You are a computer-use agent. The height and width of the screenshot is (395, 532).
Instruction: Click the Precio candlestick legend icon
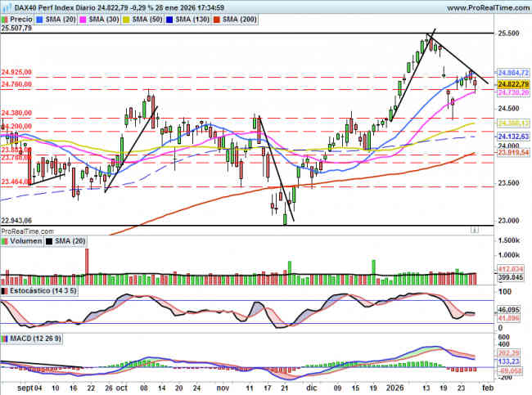(x=5, y=17)
